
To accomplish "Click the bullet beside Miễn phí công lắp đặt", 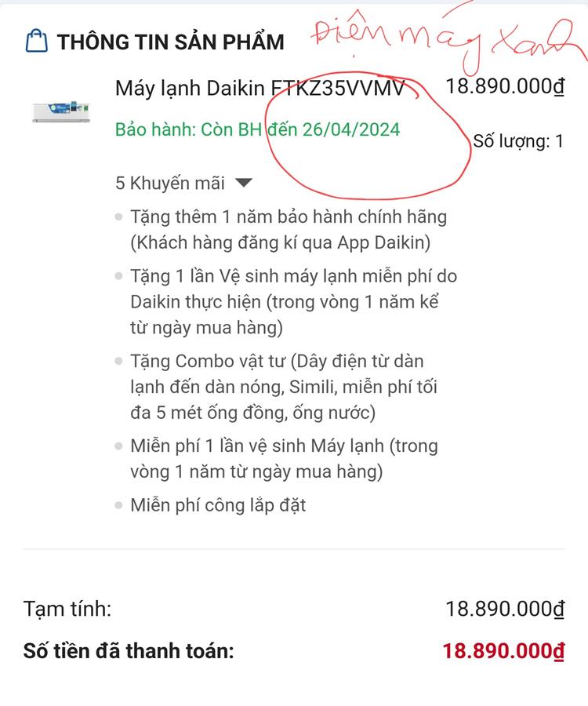I will [x=118, y=505].
